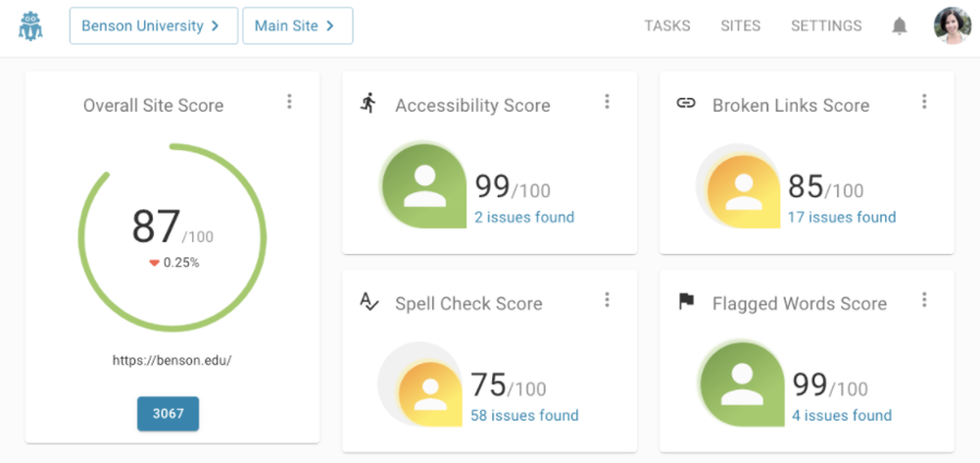The height and width of the screenshot is (463, 980).
Task: Open Flagged Words Score three-dot menu
Action: pyautogui.click(x=924, y=300)
